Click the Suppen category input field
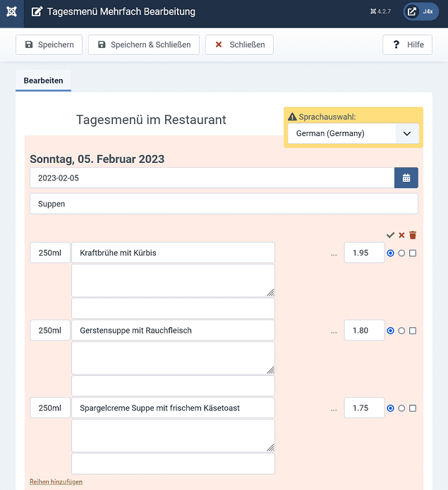The image size is (448, 490). pyautogui.click(x=224, y=204)
